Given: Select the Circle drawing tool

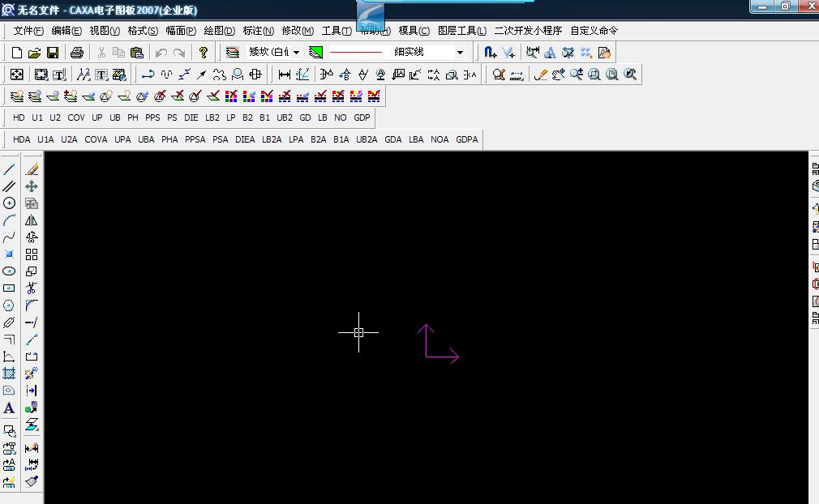Looking at the screenshot, I should coord(9,203).
